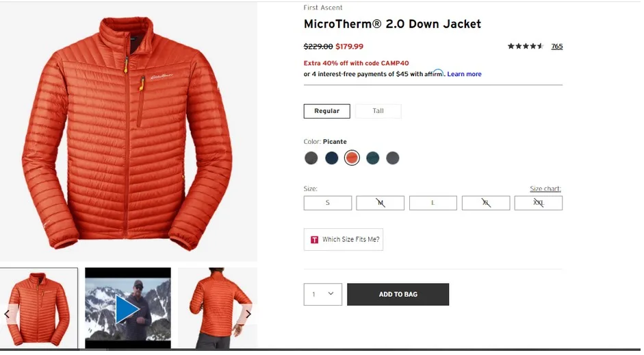The height and width of the screenshot is (355, 644).
Task: Open the quantity dropdown
Action: coord(323,294)
